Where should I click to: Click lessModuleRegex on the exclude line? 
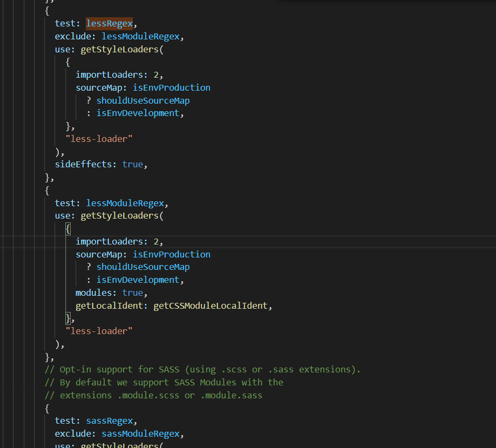(x=140, y=37)
